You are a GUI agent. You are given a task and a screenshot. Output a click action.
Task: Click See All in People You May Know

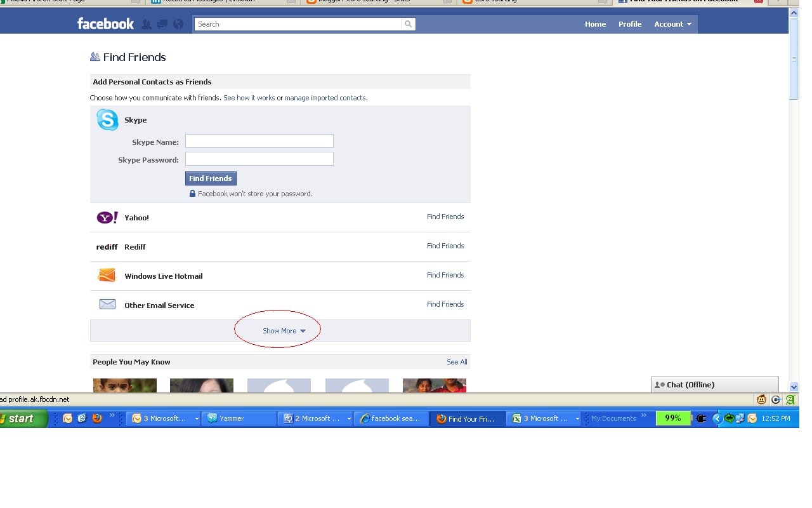coord(457,362)
